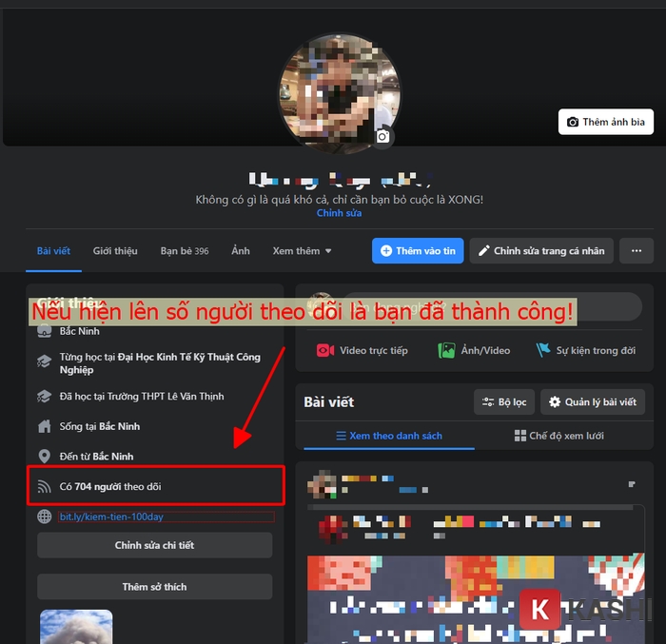
Task: Click Sống tại Bắc Ninh text
Action: [99, 426]
